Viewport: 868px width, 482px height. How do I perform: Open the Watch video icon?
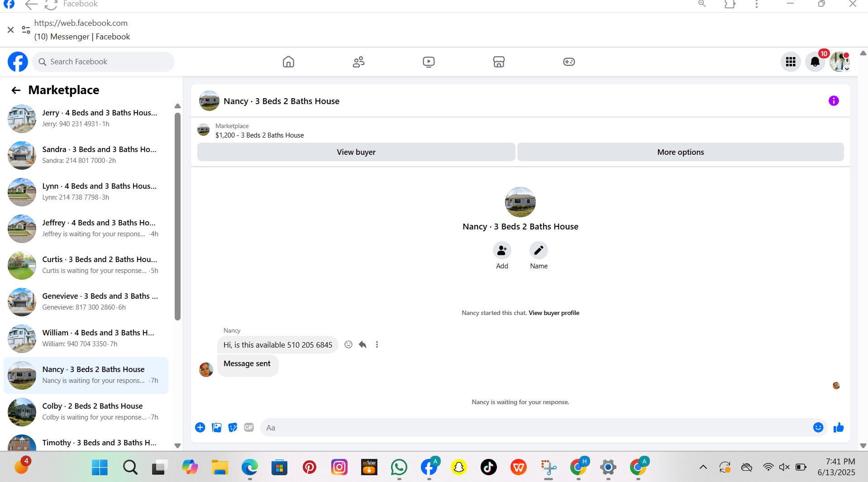[x=429, y=62]
